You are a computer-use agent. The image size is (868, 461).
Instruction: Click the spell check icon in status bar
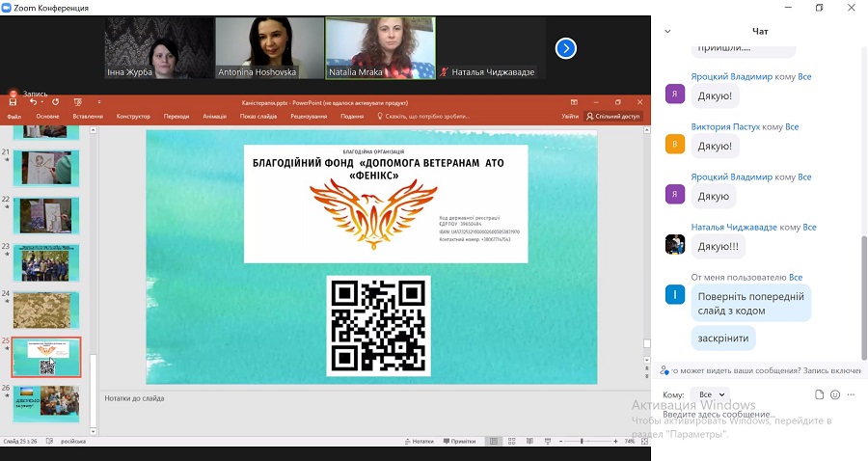point(49,441)
